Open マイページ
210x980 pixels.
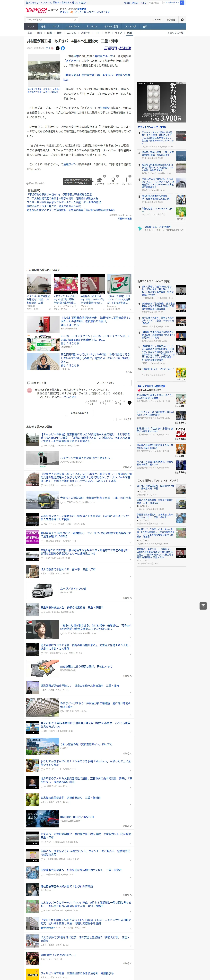(157, 20)
